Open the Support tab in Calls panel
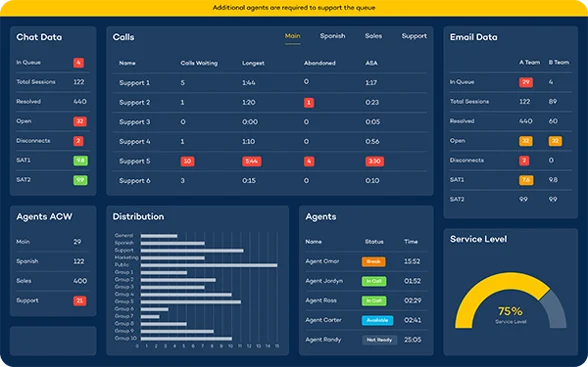The height and width of the screenshot is (367, 588). coord(414,36)
